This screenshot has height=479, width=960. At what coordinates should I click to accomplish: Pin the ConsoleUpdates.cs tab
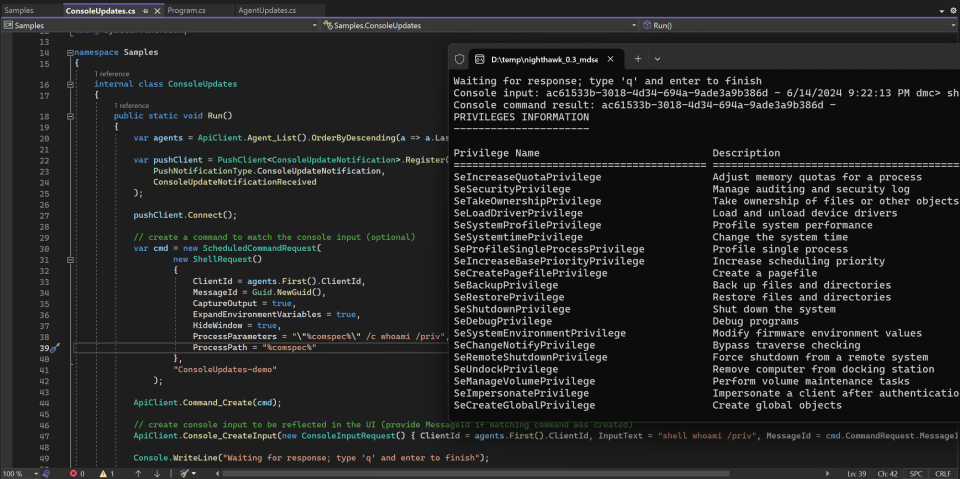pos(146,10)
